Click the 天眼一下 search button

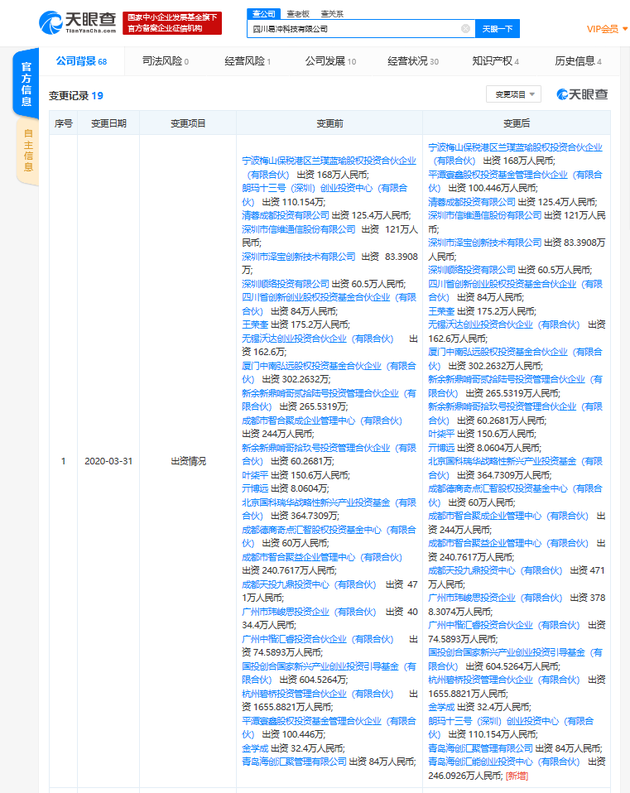[x=498, y=29]
